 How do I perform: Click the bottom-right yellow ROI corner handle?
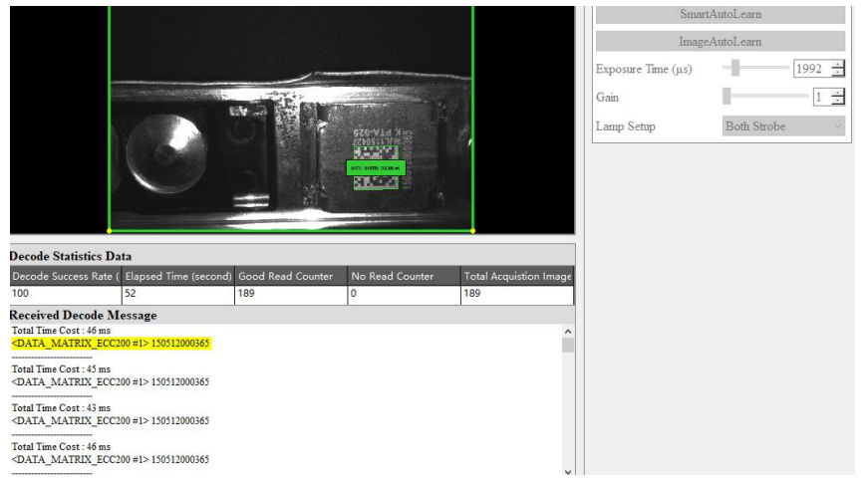(x=472, y=231)
